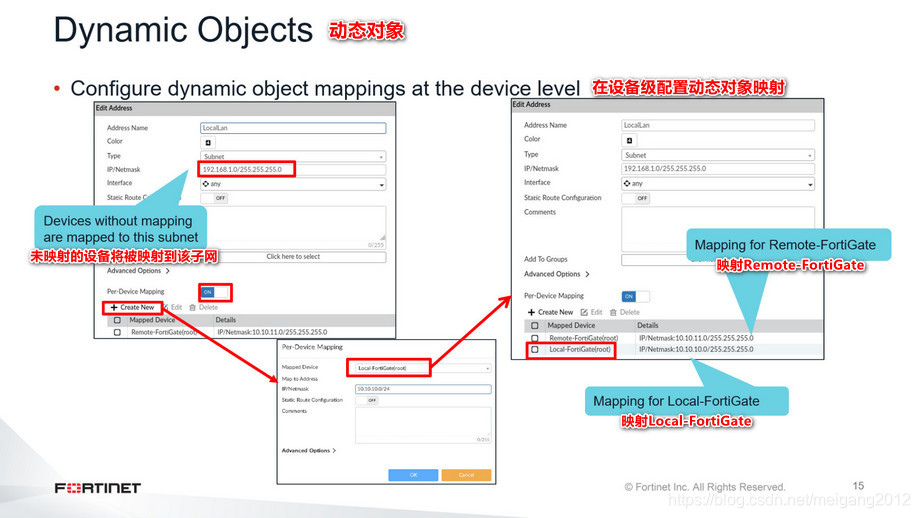Open the Interface any dropdown in left dialog
920x518 pixels.
pyautogui.click(x=293, y=184)
